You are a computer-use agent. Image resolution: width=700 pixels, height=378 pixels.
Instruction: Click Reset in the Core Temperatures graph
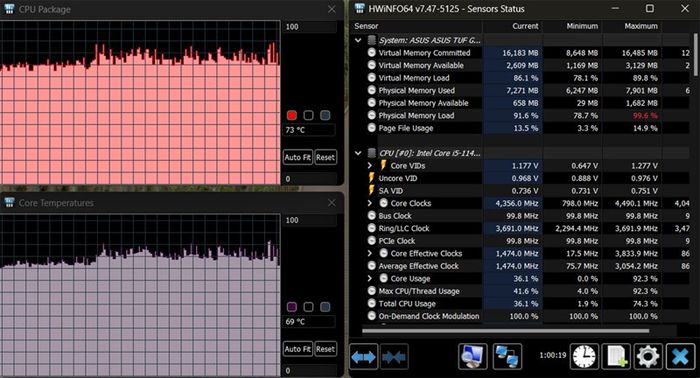coord(325,349)
